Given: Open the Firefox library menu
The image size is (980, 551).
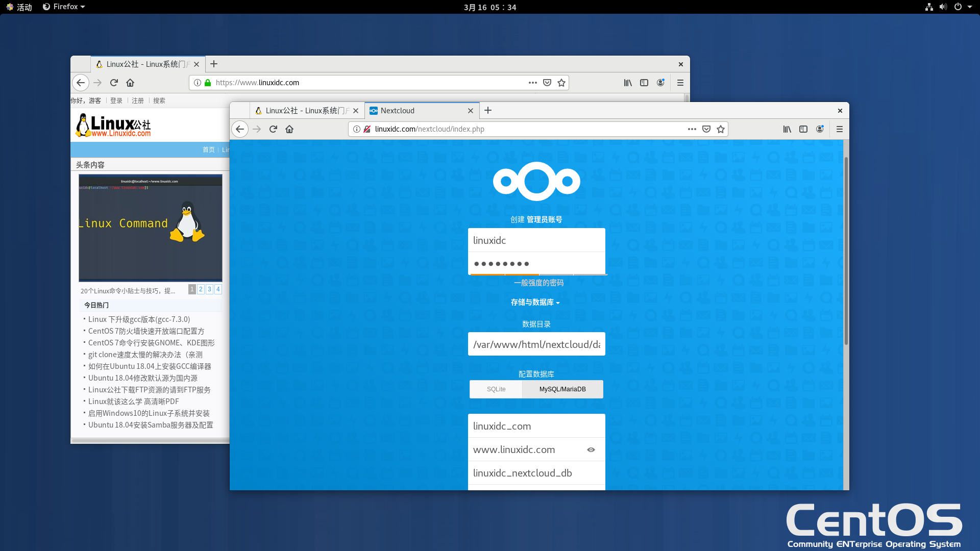Looking at the screenshot, I should pyautogui.click(x=787, y=129).
